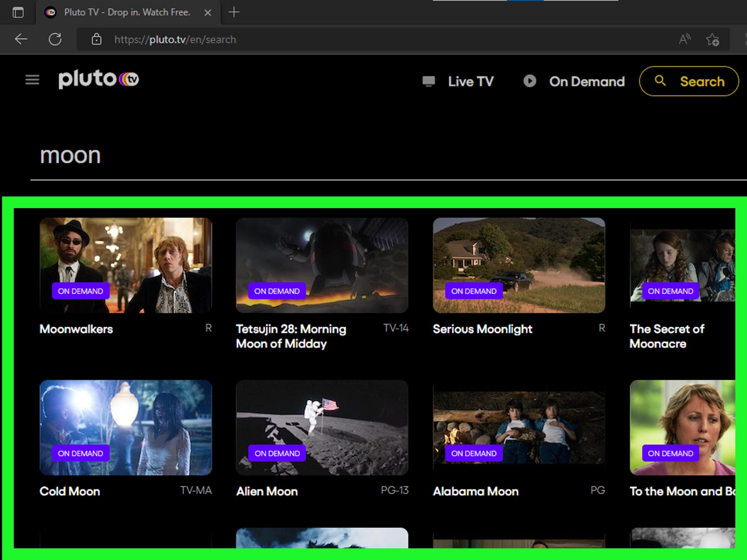
Task: Click the ON DEMAND badge on Moonwalkers
Action: tap(80, 290)
